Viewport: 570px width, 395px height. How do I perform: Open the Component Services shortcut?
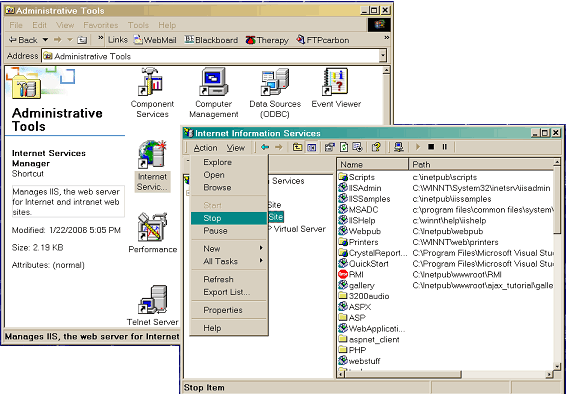coord(152,93)
